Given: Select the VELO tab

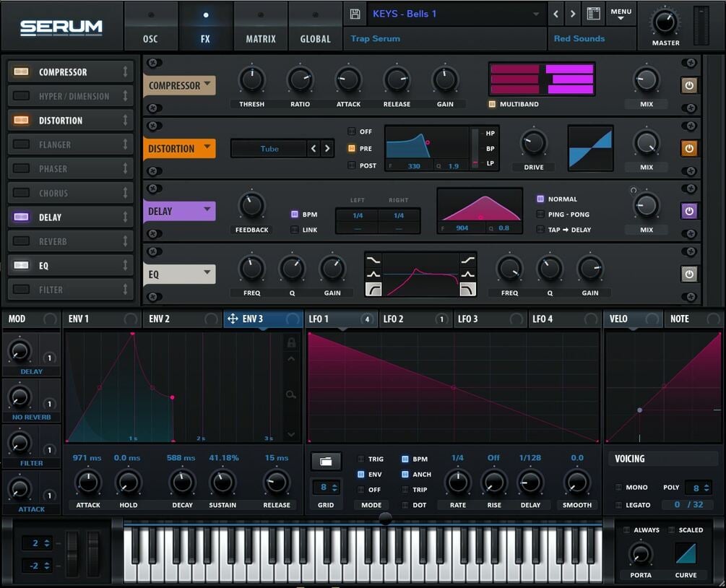Looking at the screenshot, I should 634,319.
